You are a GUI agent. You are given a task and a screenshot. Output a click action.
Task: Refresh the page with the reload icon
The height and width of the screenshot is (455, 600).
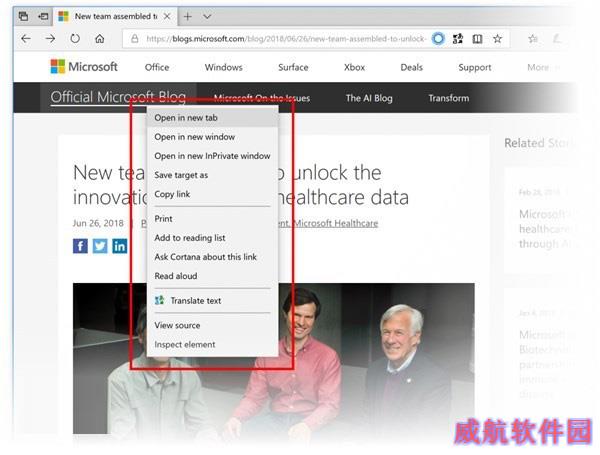click(x=75, y=39)
